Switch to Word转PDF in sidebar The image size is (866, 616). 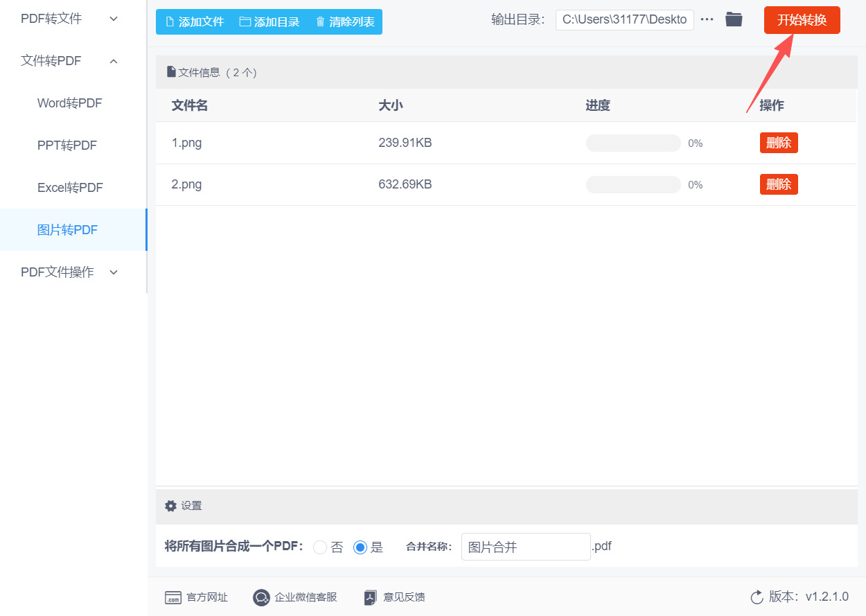coord(69,103)
